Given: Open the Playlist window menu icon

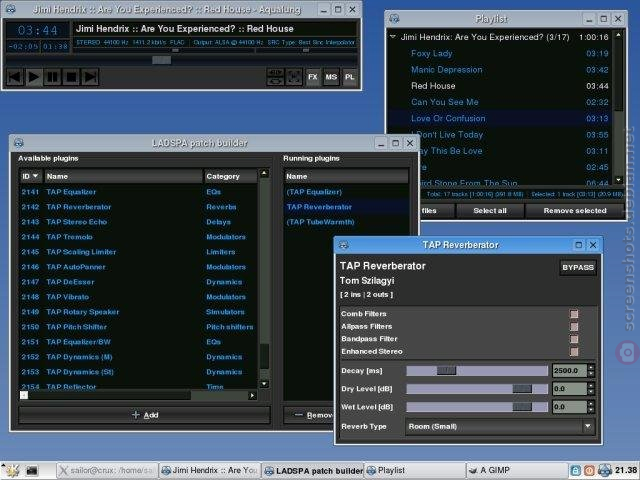Looking at the screenshot, I should click(x=394, y=18).
